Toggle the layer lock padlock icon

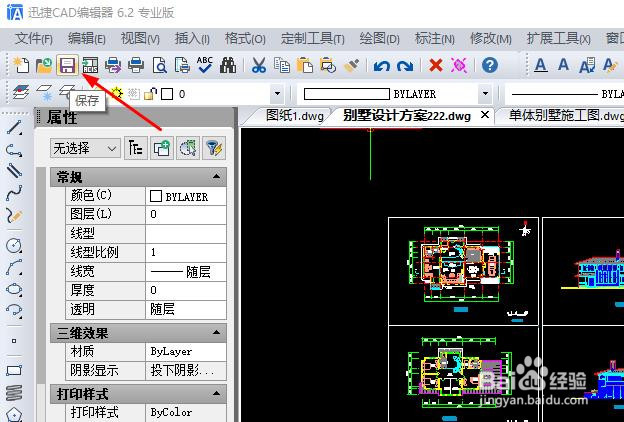point(150,94)
